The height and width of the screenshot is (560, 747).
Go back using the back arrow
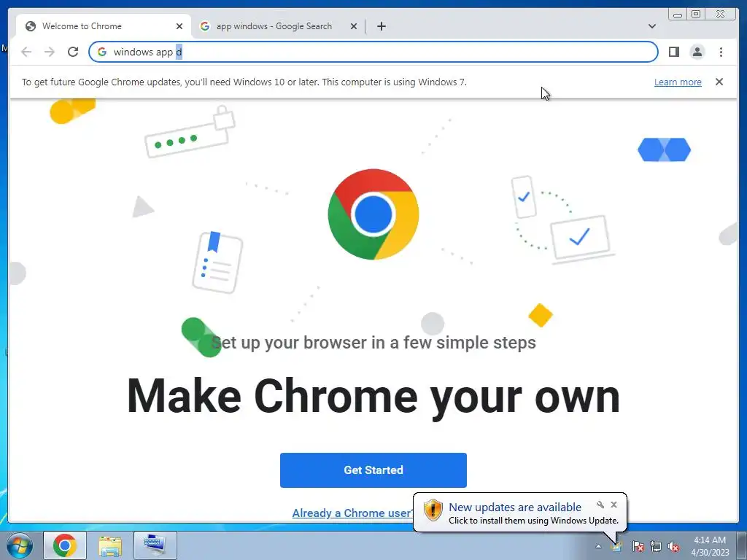point(26,52)
